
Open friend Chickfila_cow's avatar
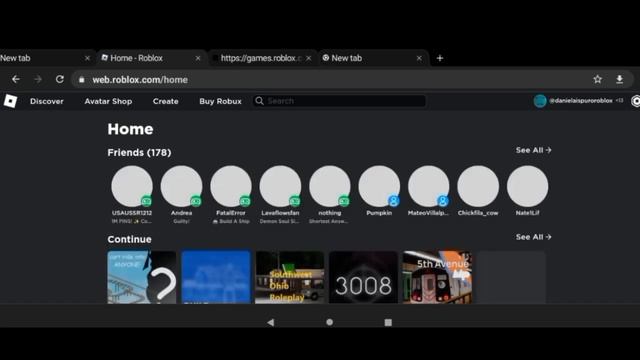coord(478,186)
